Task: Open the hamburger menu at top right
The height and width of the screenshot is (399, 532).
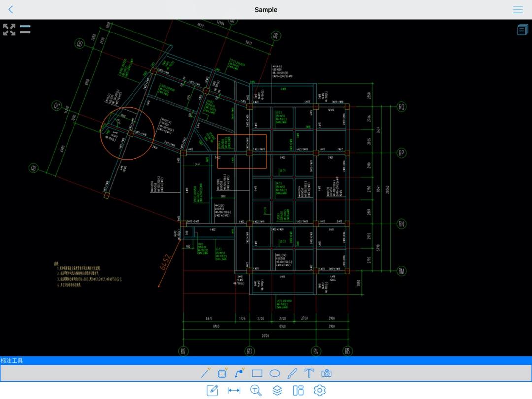Action: point(518,10)
